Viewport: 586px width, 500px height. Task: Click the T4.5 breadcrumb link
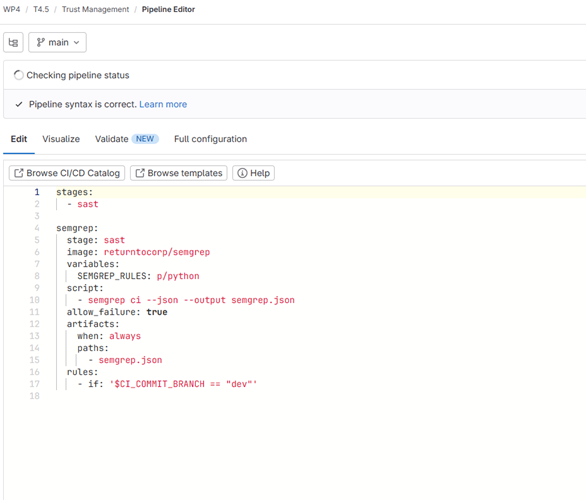point(41,9)
